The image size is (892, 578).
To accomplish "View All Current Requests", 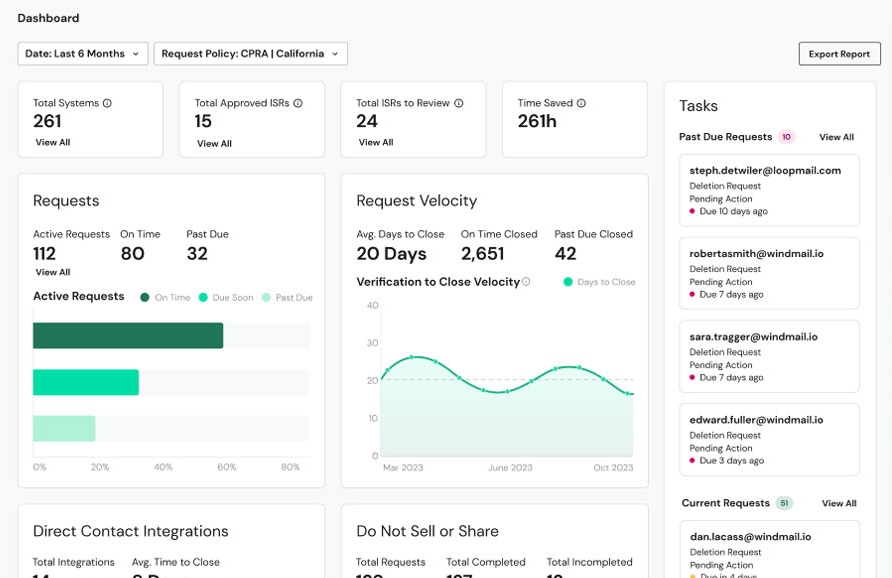I will click(839, 503).
